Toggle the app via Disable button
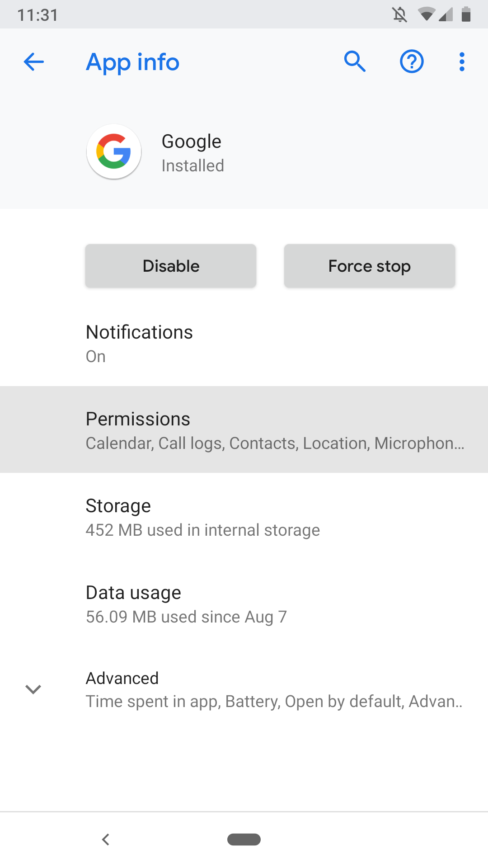Image resolution: width=488 pixels, height=868 pixels. coord(171,266)
